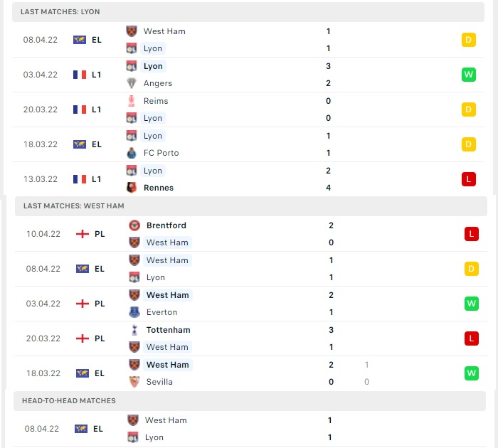Select the Tottenham team name link
Image resolution: width=498 pixels, height=448 pixels.
169,330
